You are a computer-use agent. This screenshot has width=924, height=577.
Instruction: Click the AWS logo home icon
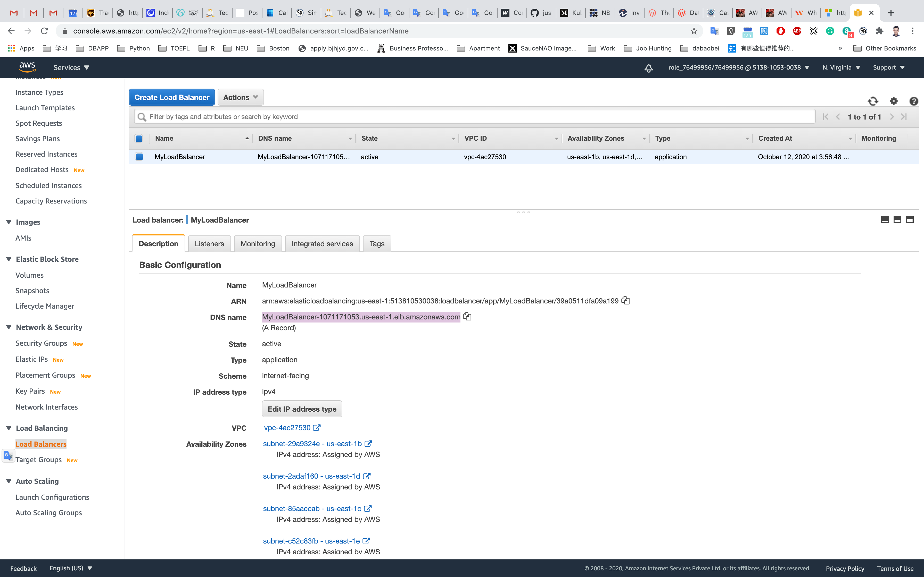(x=27, y=67)
